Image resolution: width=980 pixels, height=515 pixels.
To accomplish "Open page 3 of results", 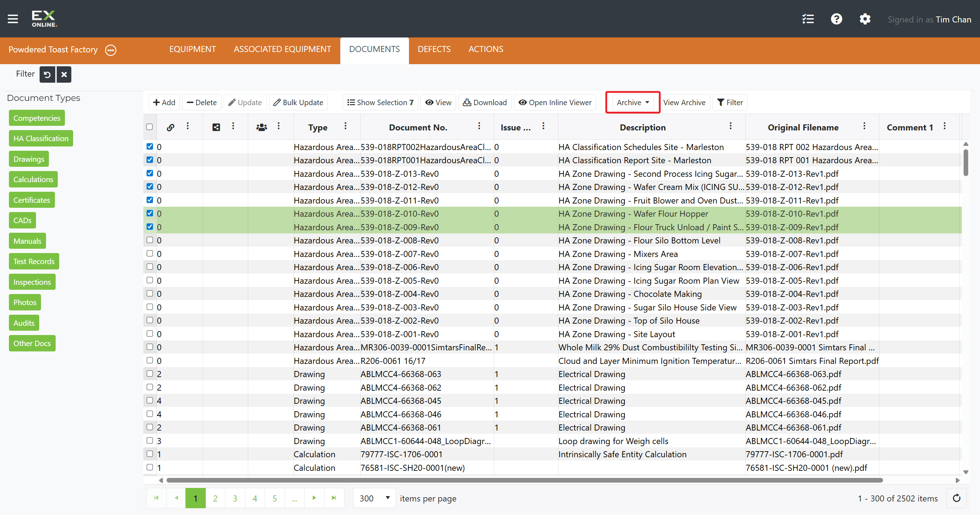I will (x=235, y=498).
